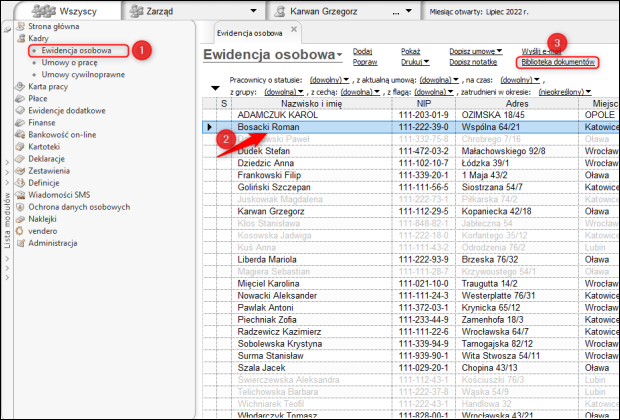
Task: Open the Ewidencja osobowa title dropdown
Action: click(341, 55)
